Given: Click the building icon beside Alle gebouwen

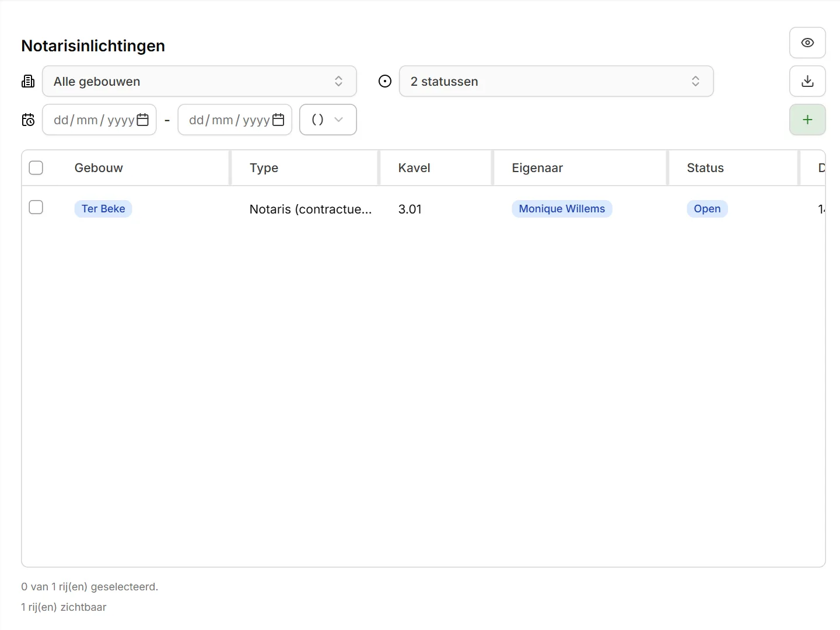Looking at the screenshot, I should point(28,81).
